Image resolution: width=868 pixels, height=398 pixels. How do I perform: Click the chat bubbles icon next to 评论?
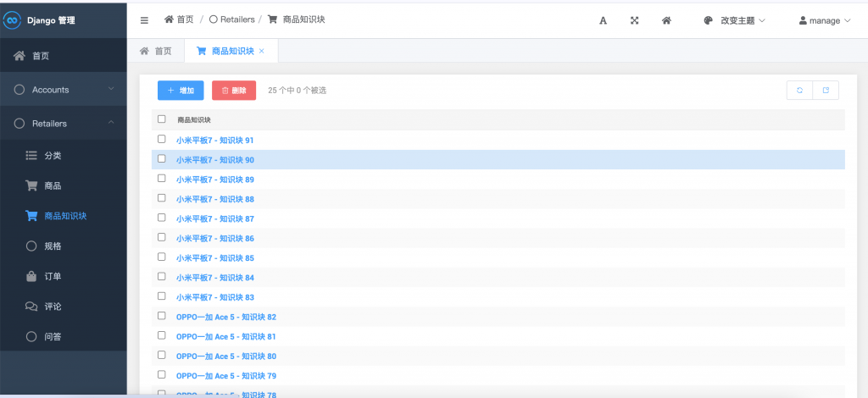[31, 307]
